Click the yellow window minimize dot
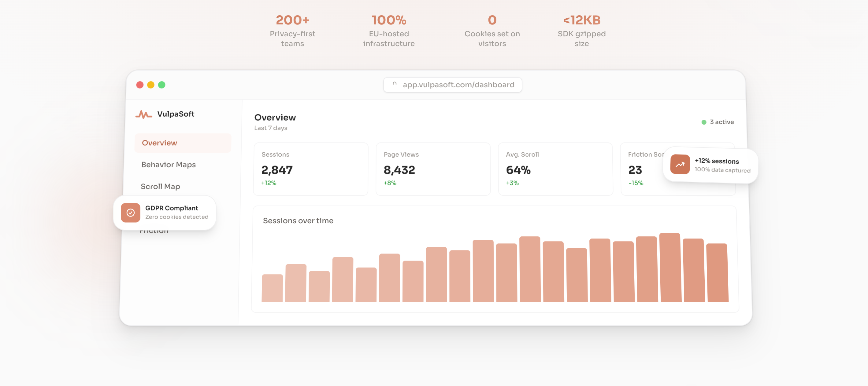Viewport: 868px width, 386px height. [150, 85]
